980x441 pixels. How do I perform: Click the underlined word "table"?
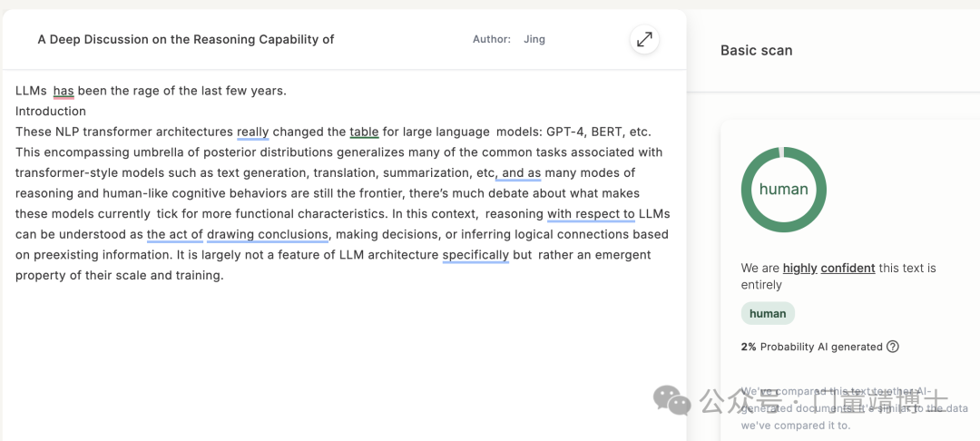[x=365, y=132]
